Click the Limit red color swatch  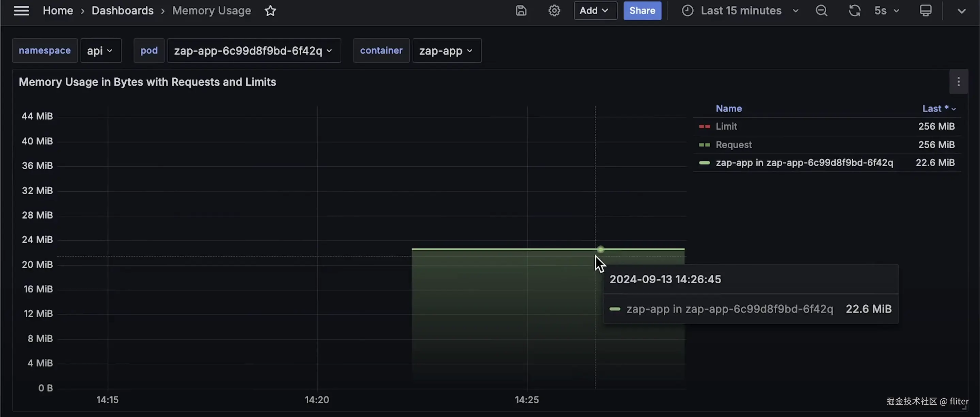(x=704, y=127)
